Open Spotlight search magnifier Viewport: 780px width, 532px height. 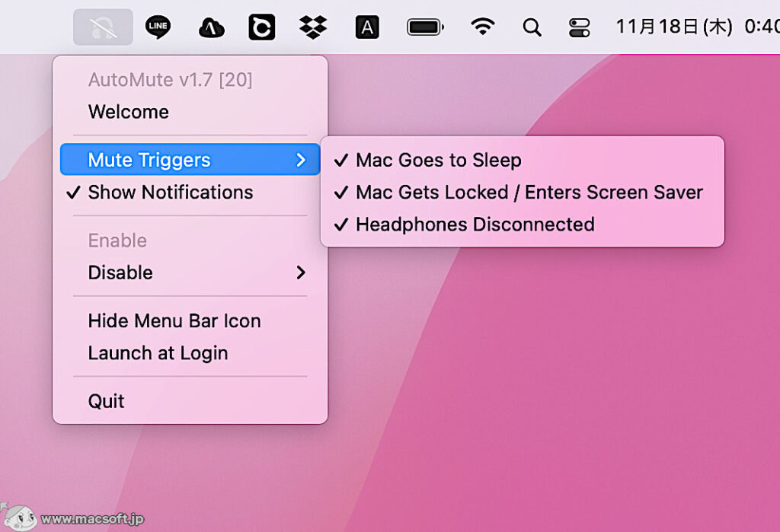532,27
